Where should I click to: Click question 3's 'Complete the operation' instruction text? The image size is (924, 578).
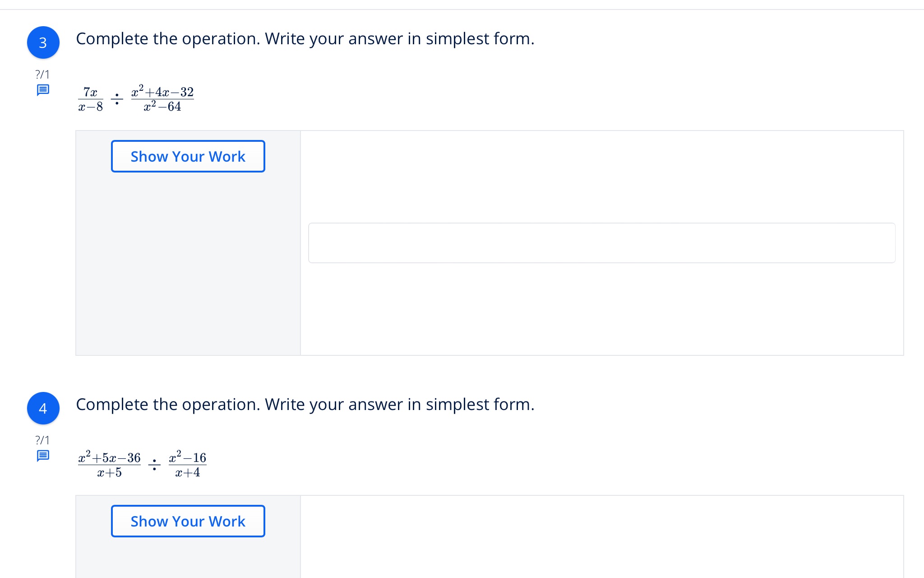(305, 39)
